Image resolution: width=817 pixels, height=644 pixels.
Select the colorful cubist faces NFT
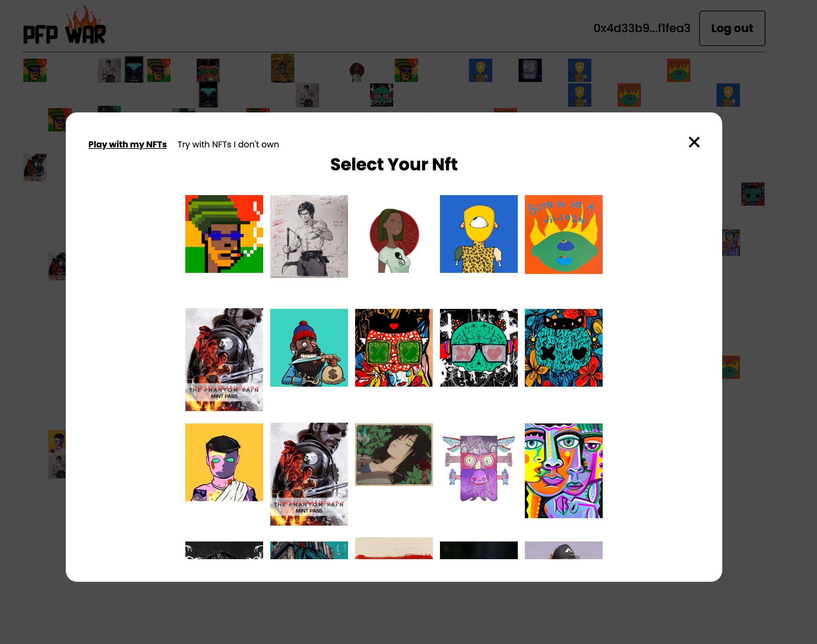[x=563, y=470]
